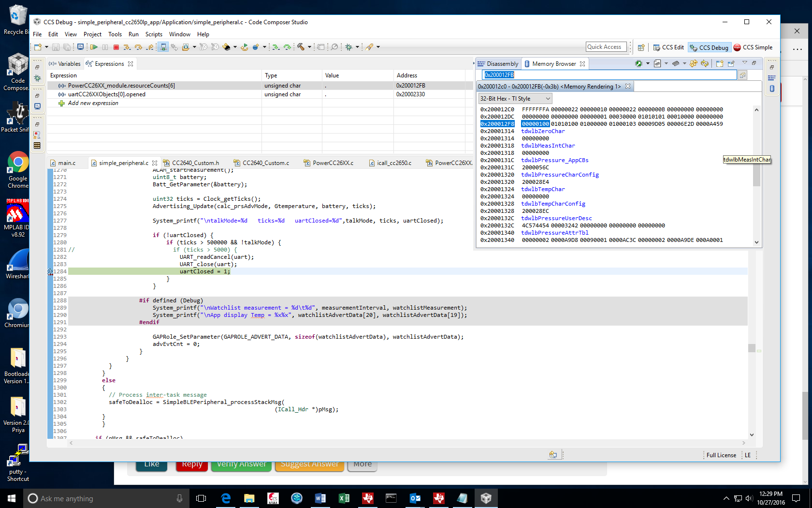Open the Load Program dropdown arrow
The height and width of the screenshot is (508, 812).
[194, 47]
